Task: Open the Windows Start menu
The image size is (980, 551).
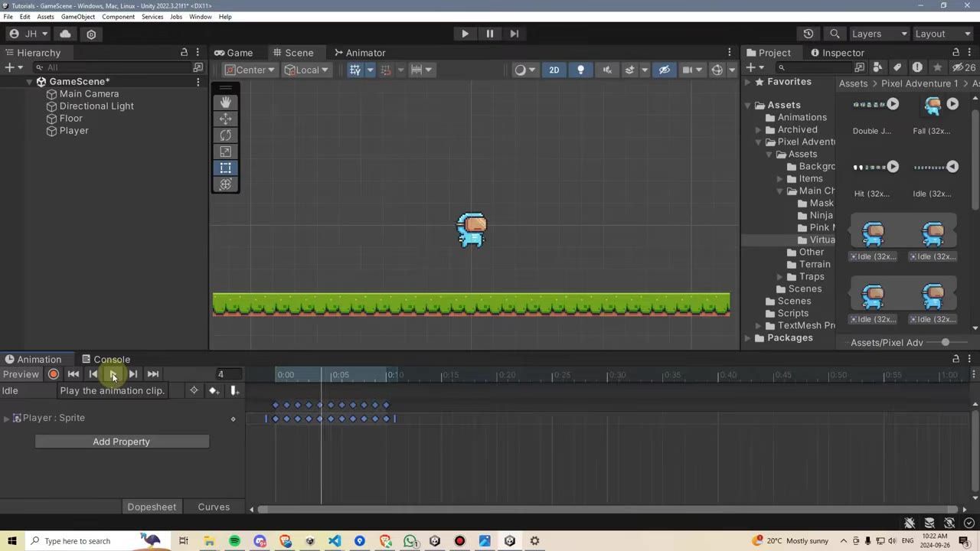Action: pos(12,541)
